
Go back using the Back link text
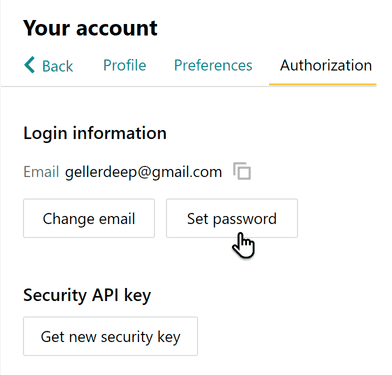point(57,66)
